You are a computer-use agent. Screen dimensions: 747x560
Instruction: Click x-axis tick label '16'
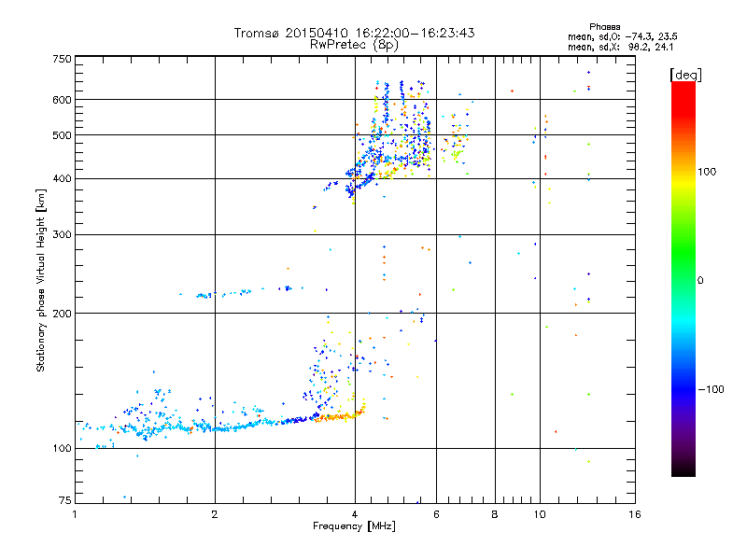point(635,514)
